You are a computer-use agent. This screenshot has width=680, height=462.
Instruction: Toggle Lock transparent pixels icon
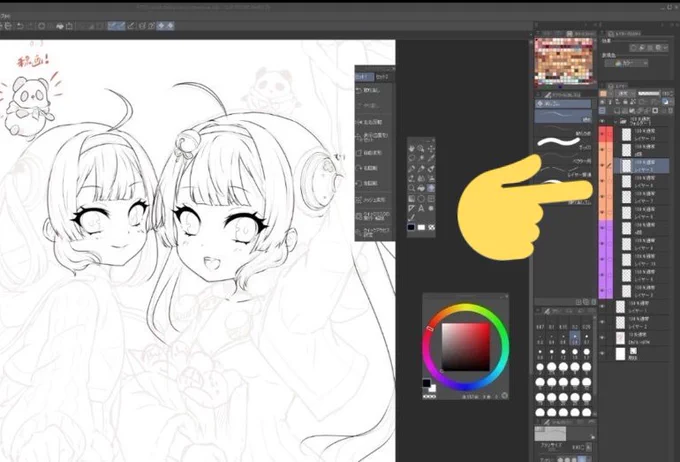click(x=632, y=102)
